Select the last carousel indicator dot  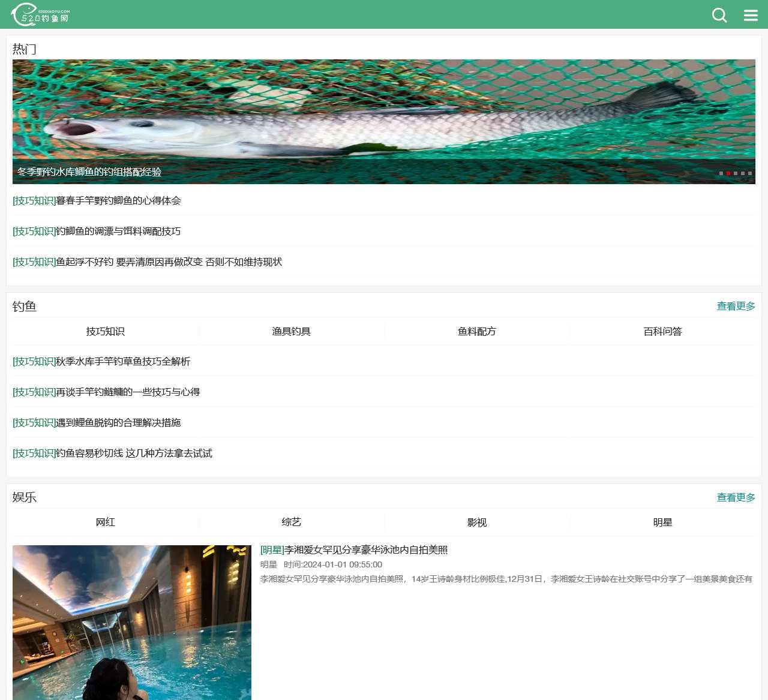pos(750,173)
